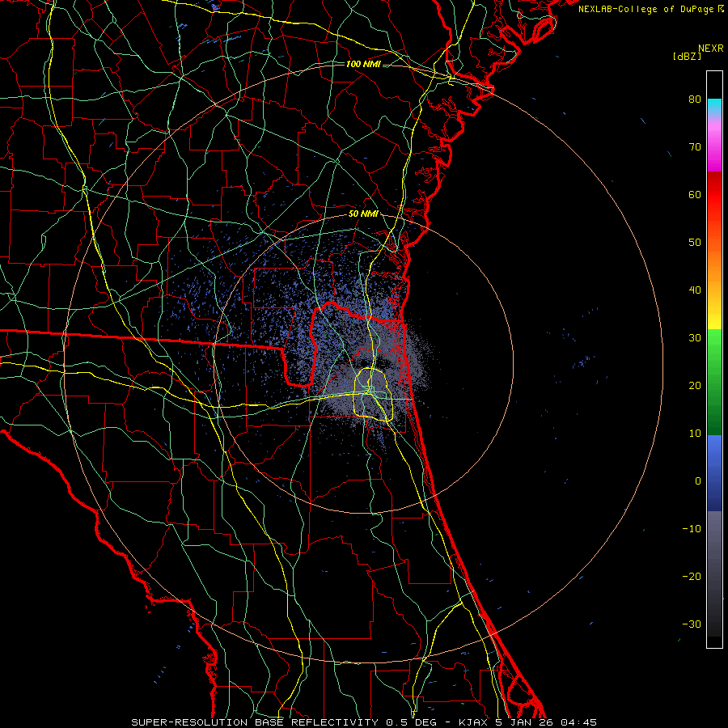Click the 30 value on the dBZ scale

pyautogui.click(x=695, y=338)
